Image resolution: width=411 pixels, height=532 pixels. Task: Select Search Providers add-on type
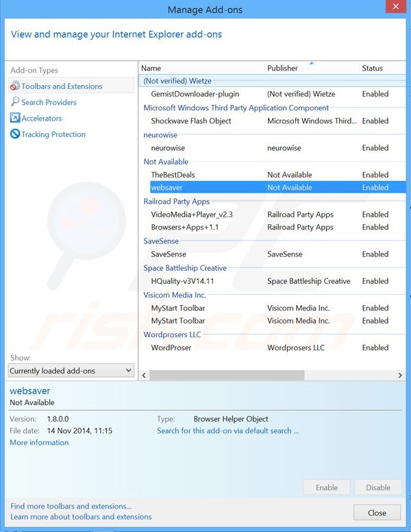pos(49,102)
